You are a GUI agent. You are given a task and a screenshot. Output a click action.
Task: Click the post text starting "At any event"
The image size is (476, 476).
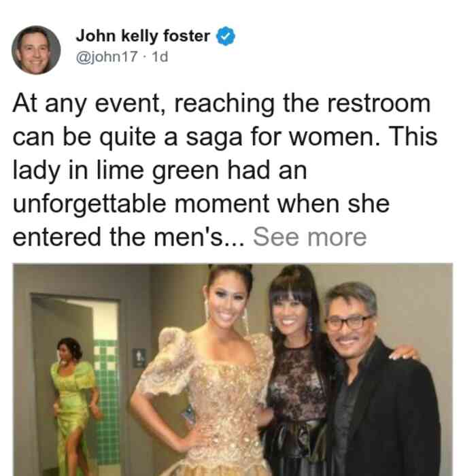click(225, 170)
